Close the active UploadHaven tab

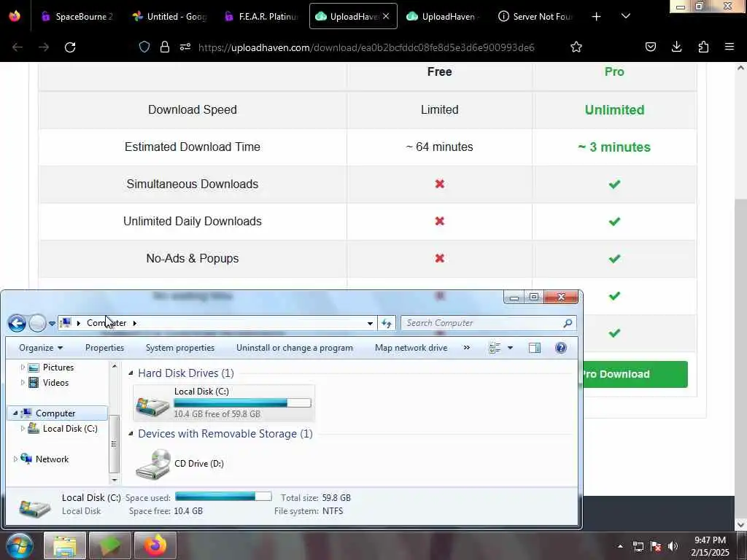pos(386,16)
